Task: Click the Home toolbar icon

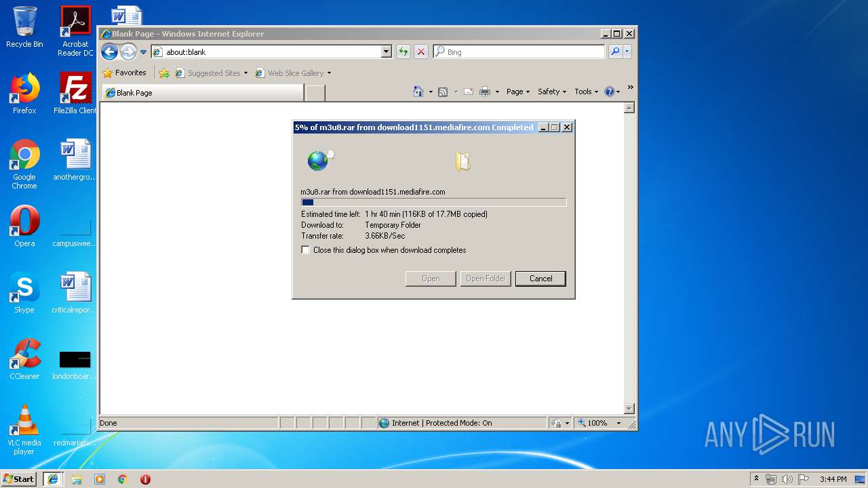Action: 418,91
